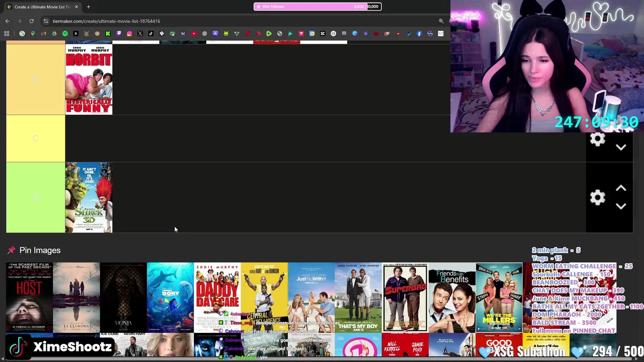Pick the That's My Boy poster
644x362 pixels.
[358, 298]
